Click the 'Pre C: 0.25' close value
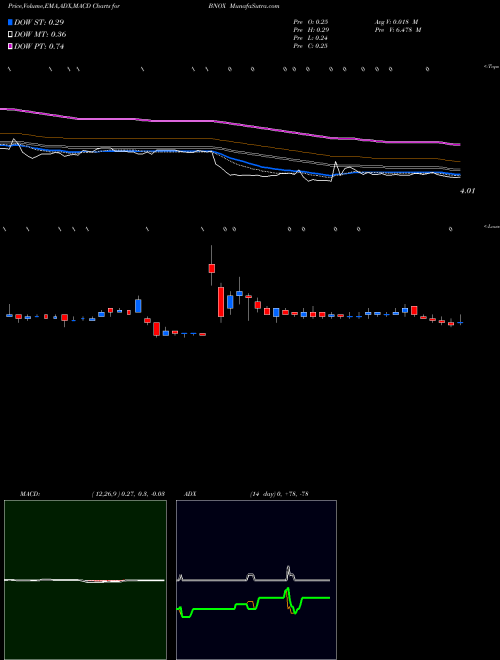 pyautogui.click(x=311, y=46)
